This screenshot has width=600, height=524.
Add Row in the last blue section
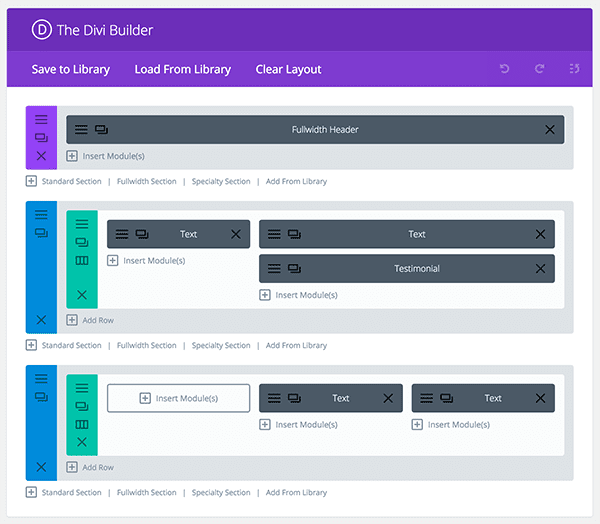[90, 467]
